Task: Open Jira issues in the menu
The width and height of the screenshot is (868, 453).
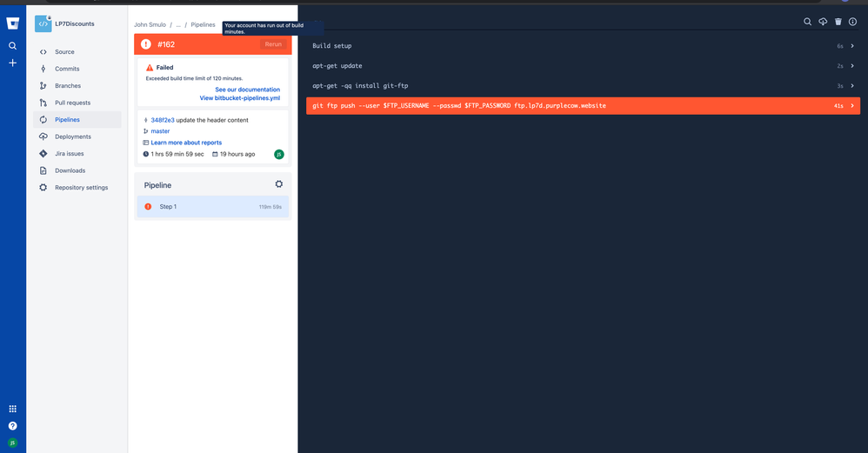Action: tap(70, 154)
